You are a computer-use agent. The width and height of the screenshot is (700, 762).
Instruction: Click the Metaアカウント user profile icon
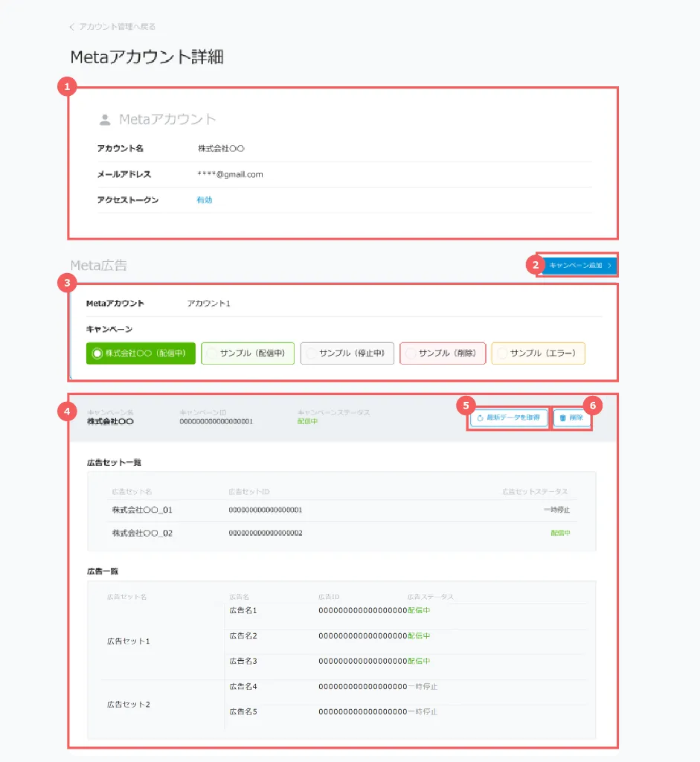coord(105,119)
